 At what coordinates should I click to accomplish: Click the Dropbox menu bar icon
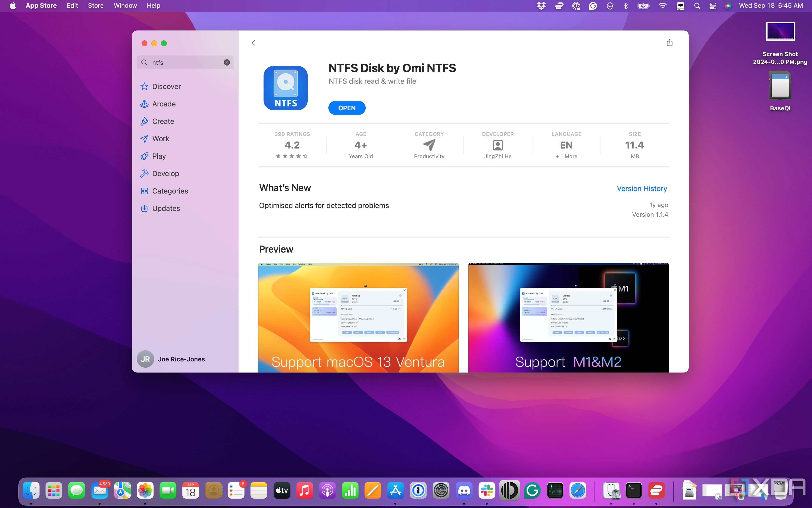541,6
